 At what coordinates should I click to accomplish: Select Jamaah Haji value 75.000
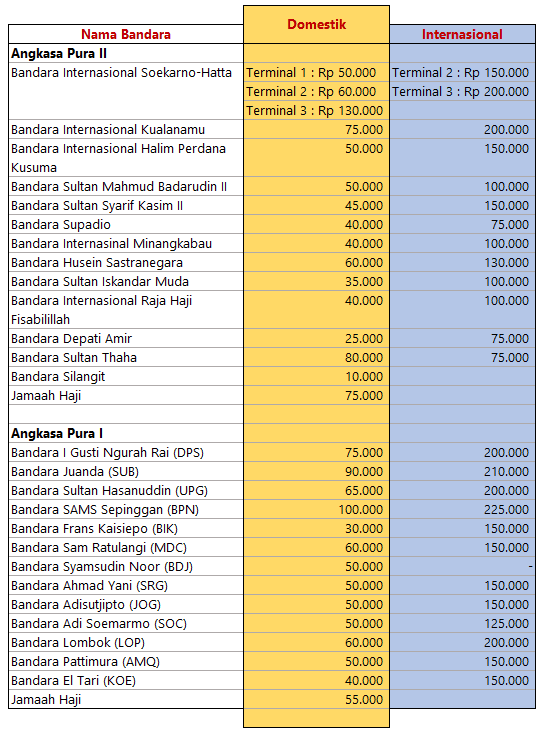(x=364, y=396)
